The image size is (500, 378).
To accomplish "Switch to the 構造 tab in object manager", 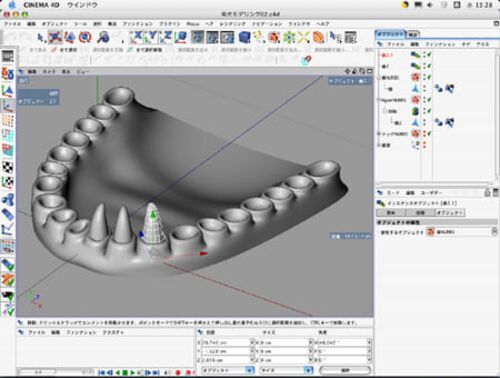I will tap(413, 34).
